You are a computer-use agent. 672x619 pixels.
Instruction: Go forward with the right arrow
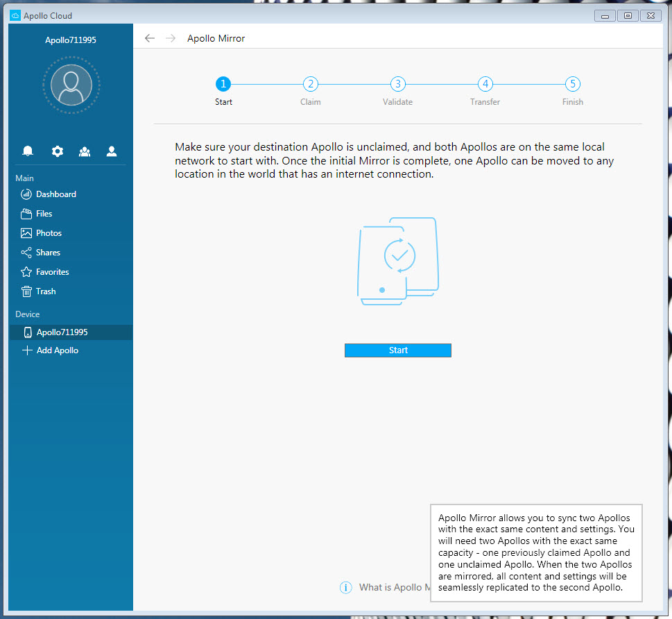tap(171, 38)
